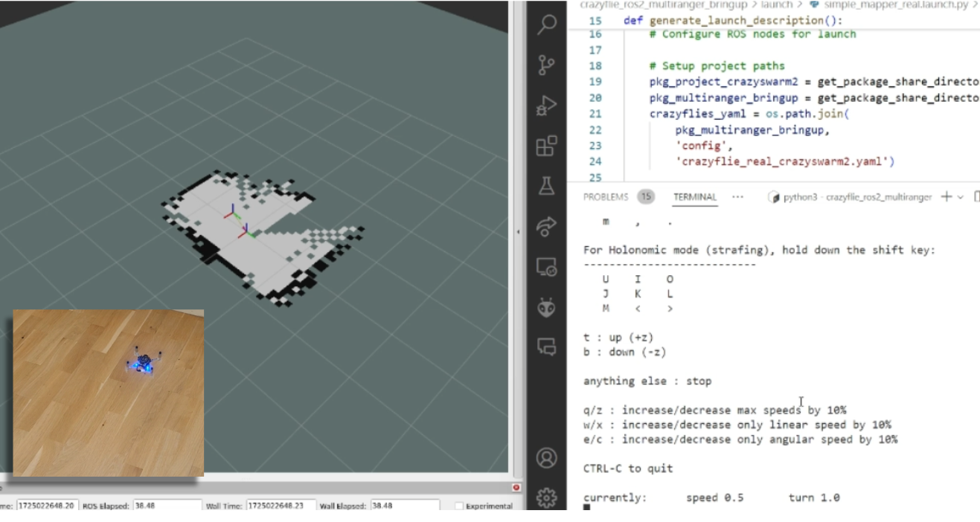980x522 pixels.
Task: Click the Wall Time value field
Action: [x=281, y=506]
